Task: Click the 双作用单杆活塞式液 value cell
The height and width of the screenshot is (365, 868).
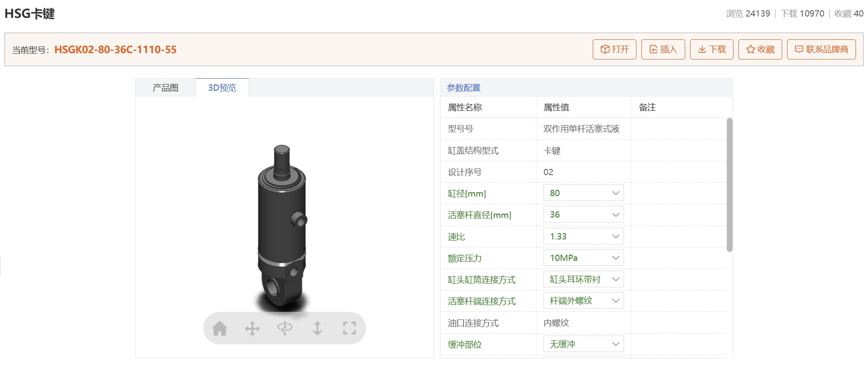Action: 581,129
